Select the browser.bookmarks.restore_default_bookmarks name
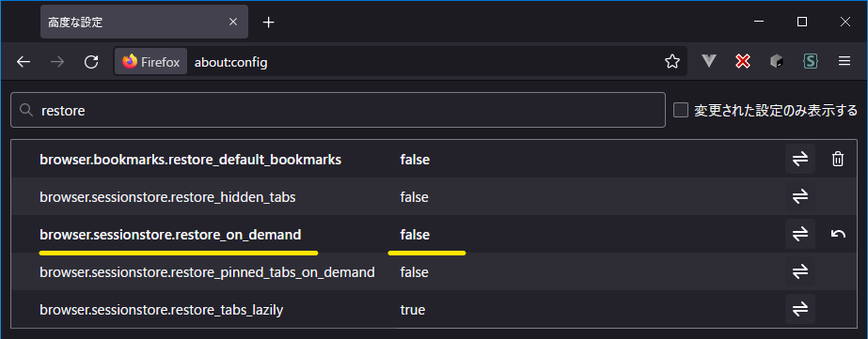868x339 pixels. pos(190,160)
